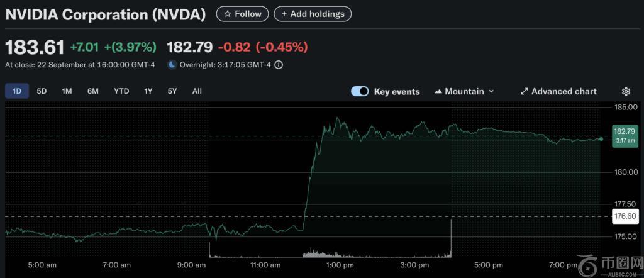The height and width of the screenshot is (278, 644).
Task: Click the 176.60 previous close label
Action: (624, 216)
